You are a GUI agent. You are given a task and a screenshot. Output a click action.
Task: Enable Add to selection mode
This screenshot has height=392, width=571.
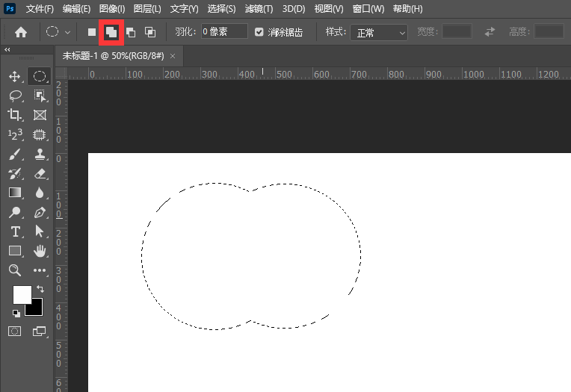tap(111, 32)
